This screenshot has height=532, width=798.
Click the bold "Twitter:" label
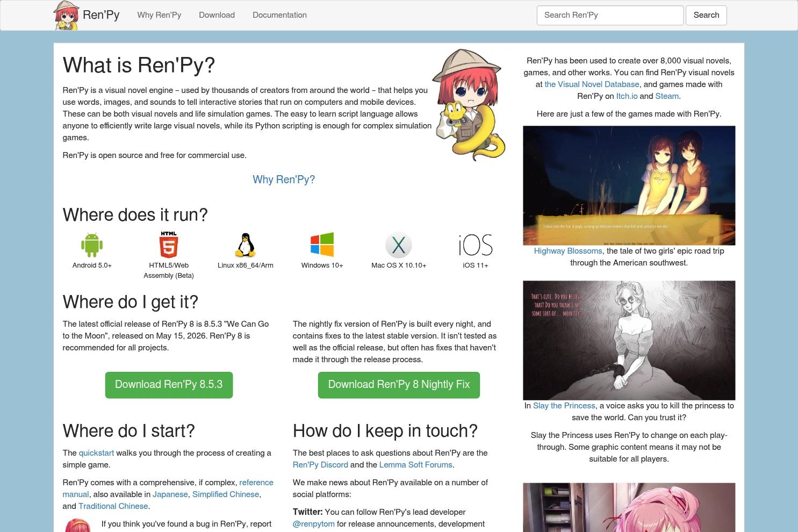[308, 512]
